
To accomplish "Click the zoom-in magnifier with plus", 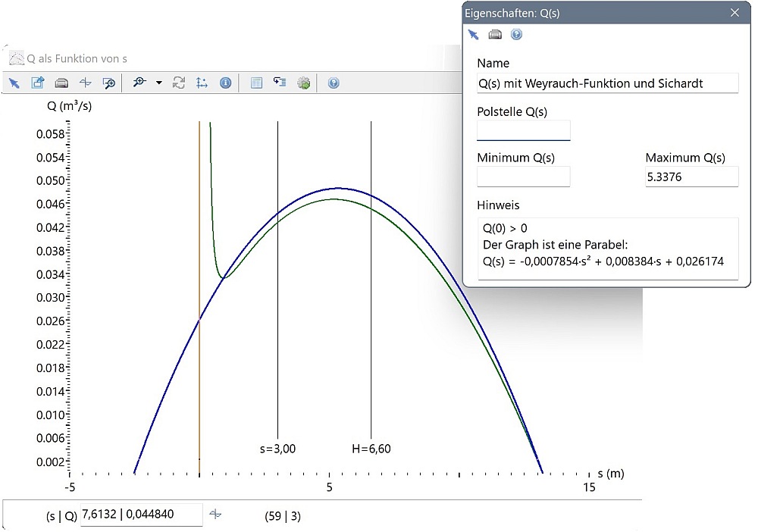I will (139, 83).
